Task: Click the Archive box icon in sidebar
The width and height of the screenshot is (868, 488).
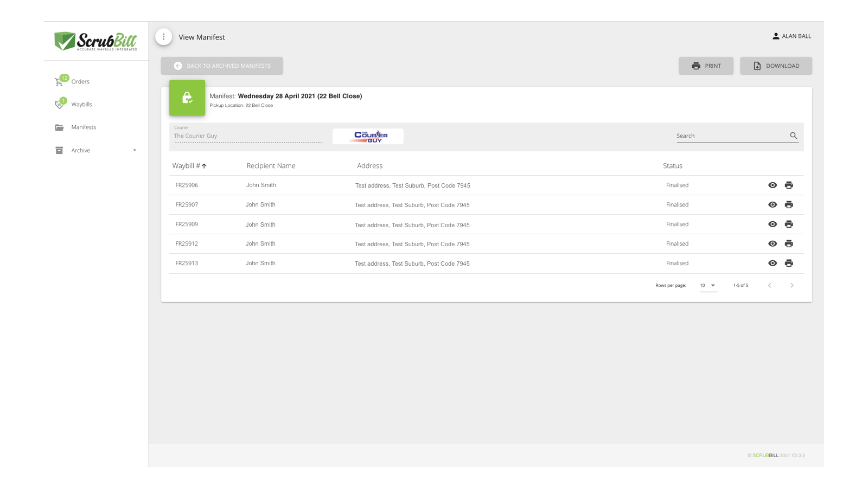Action: (60, 150)
